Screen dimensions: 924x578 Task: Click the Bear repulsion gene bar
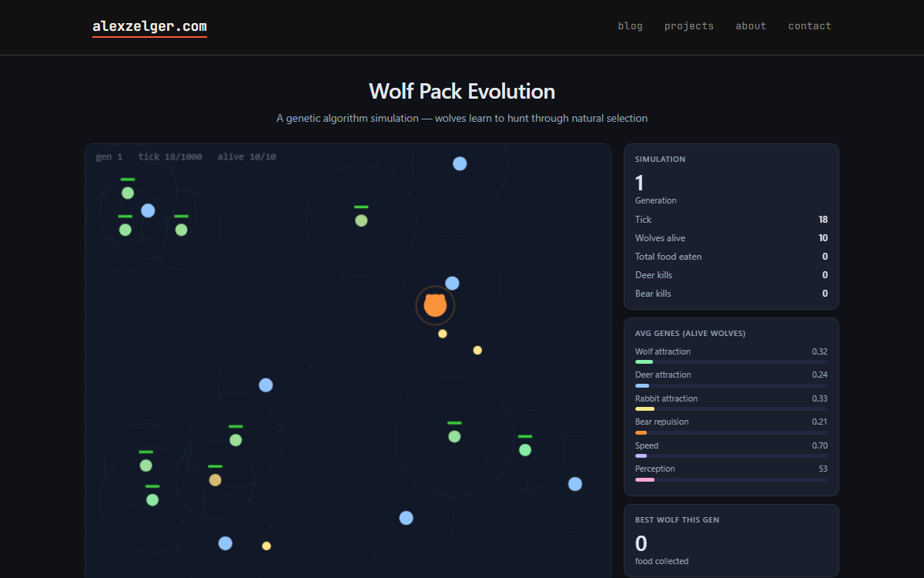click(x=731, y=432)
